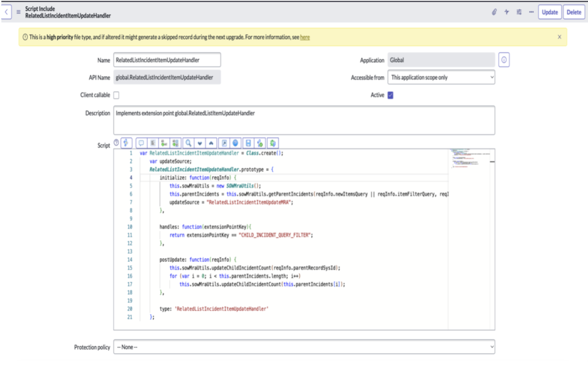Toggle the syntax editor macros icon
Viewport: 588px width, 374px height.
(x=126, y=143)
